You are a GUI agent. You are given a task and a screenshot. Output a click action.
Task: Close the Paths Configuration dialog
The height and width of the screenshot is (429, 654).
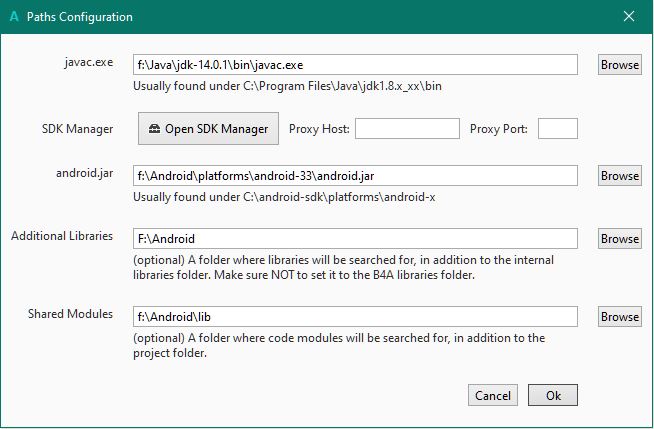[x=629, y=17]
